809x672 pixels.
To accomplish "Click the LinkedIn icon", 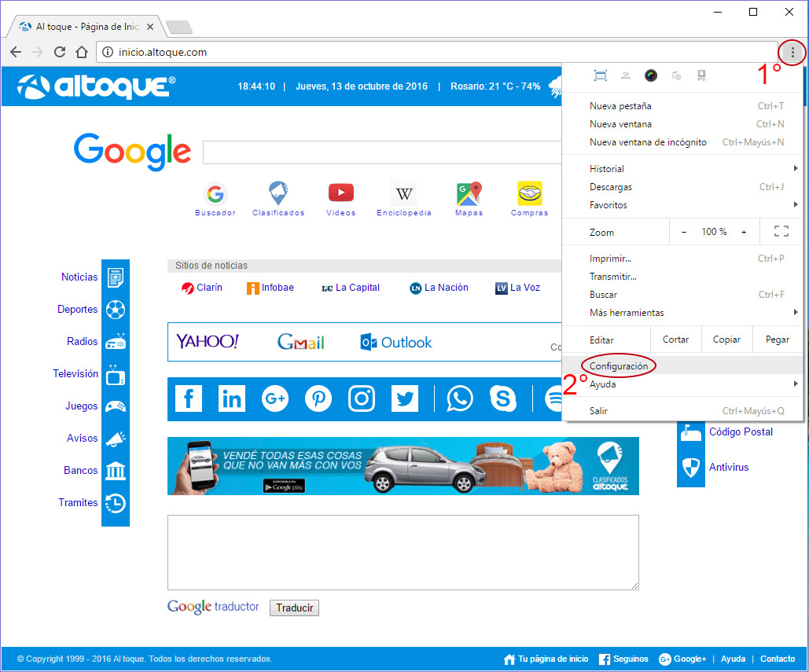I will (x=232, y=398).
